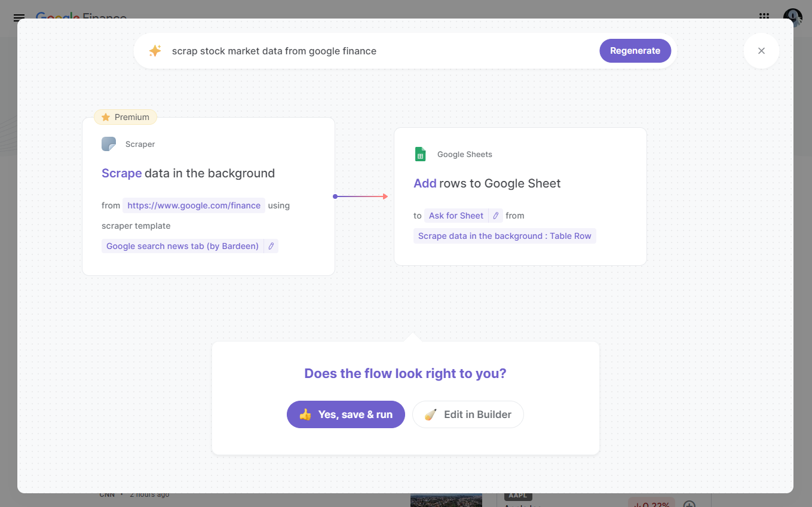Click Yes, save & run button
Image resolution: width=812 pixels, height=507 pixels.
click(x=346, y=414)
